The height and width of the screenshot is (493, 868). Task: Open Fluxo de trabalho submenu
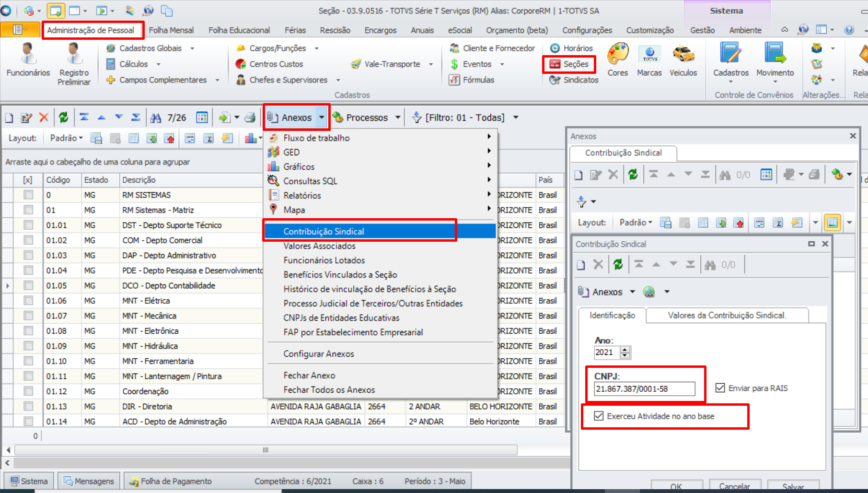pyautogui.click(x=381, y=138)
